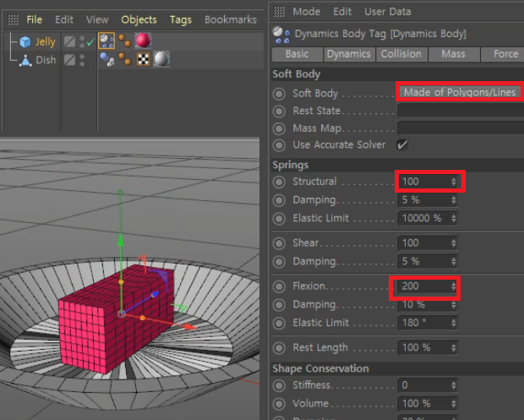Select the pink material tag on Jelly
524x420 pixels.
(x=143, y=41)
